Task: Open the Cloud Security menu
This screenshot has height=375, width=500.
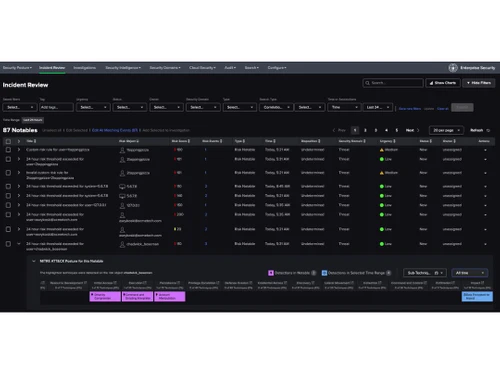Action: 202,68
